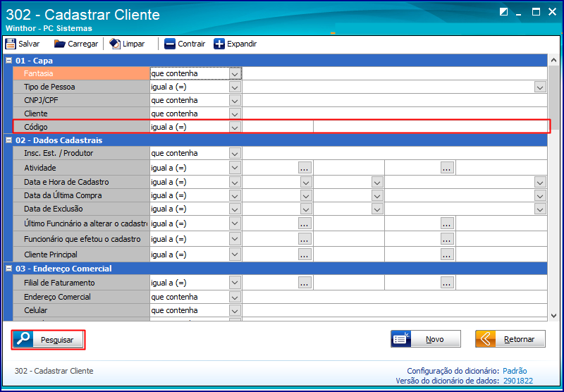
Task: Select the Fantasia field label row
Action: (81, 74)
